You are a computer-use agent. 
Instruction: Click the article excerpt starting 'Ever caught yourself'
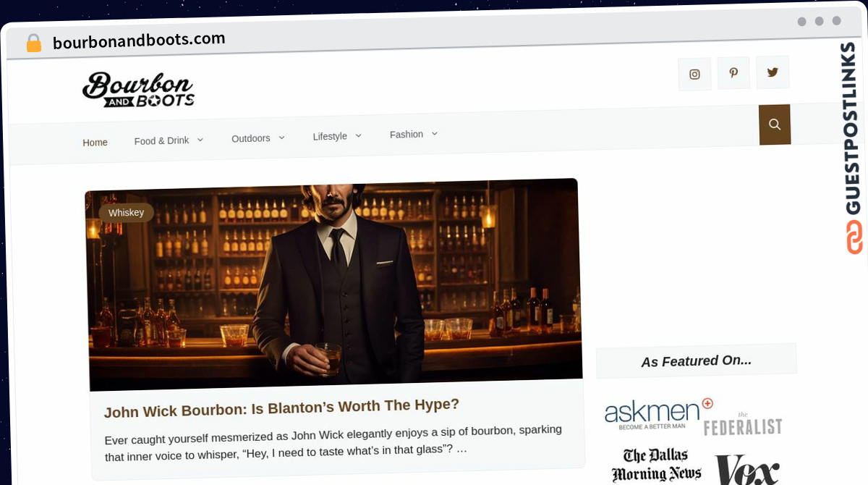(x=333, y=444)
